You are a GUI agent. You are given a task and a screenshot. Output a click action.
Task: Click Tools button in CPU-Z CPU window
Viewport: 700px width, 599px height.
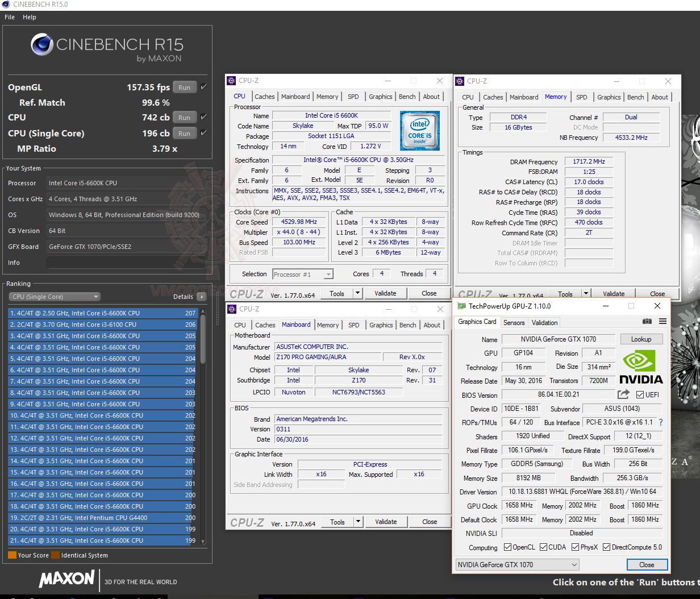point(337,293)
